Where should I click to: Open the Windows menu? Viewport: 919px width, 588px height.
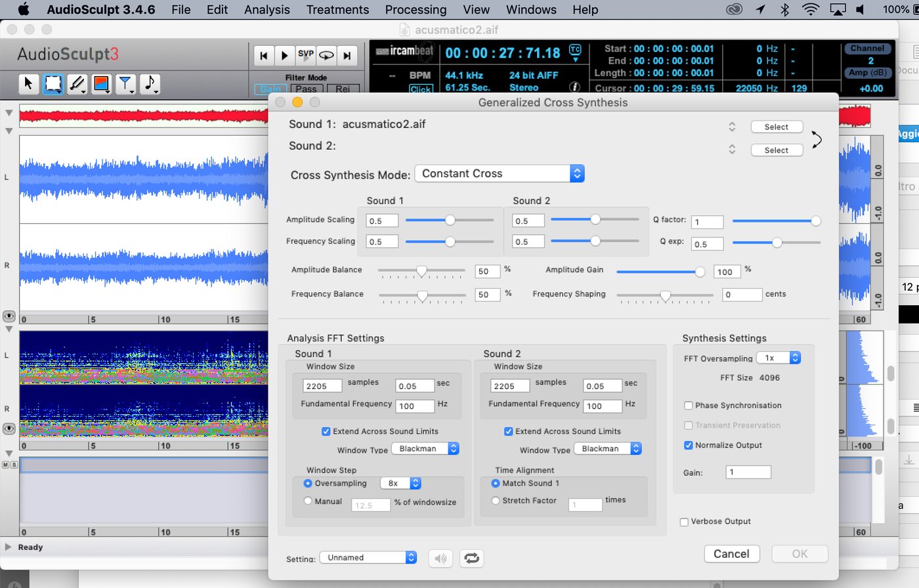[x=531, y=9]
